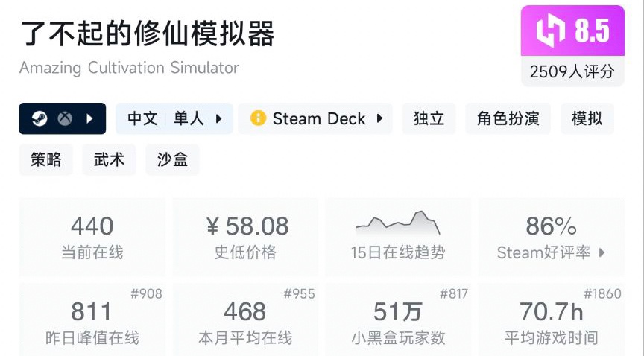Click the Steam platform icon
644x356 pixels.
(x=40, y=118)
